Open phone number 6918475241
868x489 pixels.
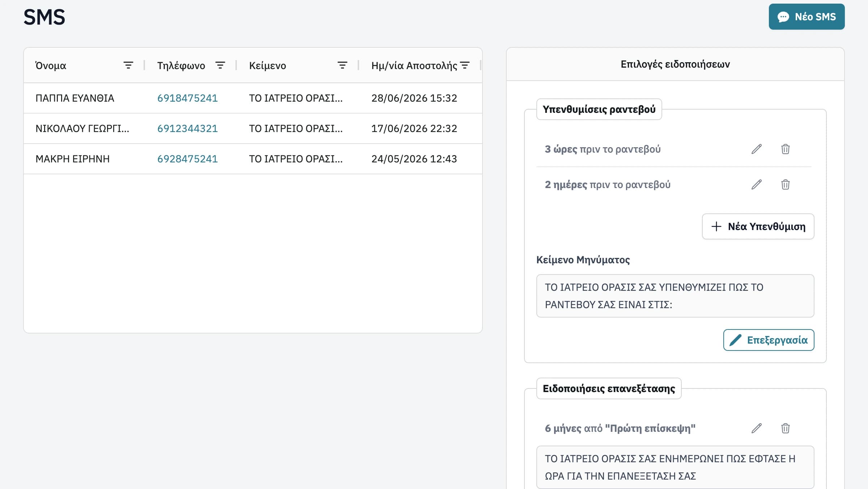(187, 98)
